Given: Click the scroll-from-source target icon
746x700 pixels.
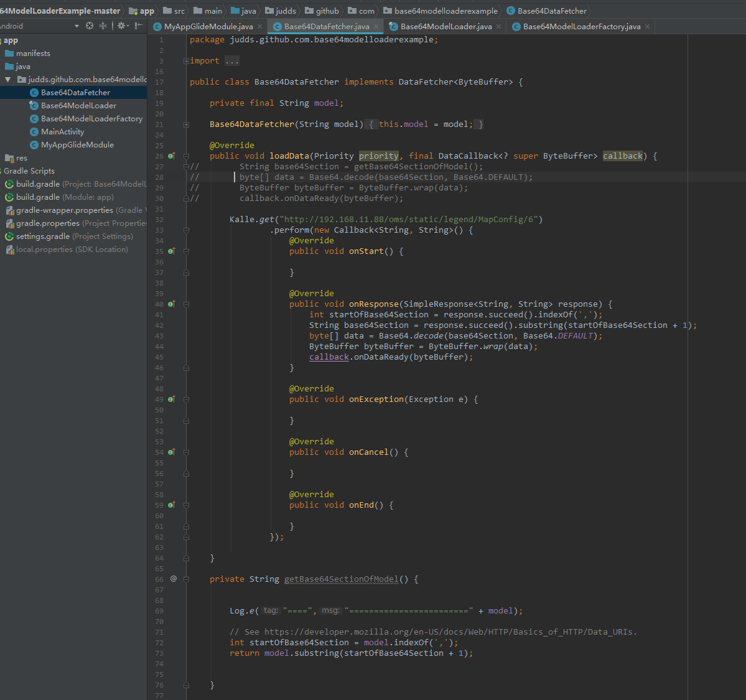Looking at the screenshot, I should [90, 26].
